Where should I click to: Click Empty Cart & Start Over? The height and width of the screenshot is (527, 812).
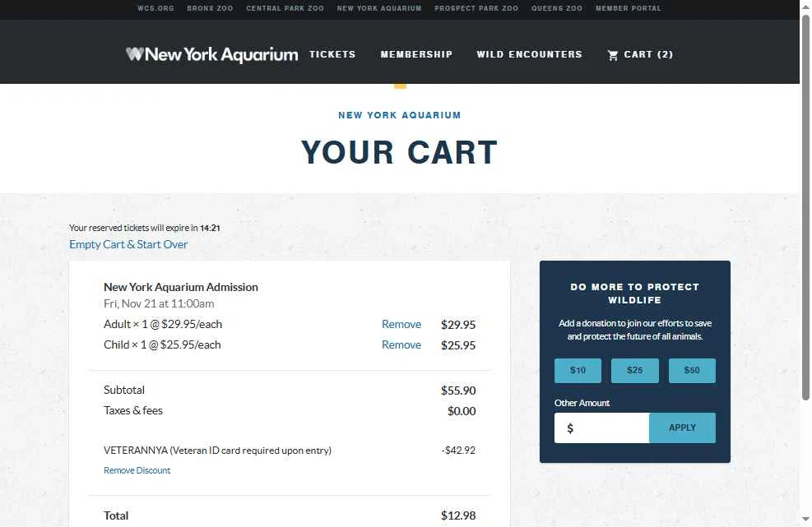[128, 244]
